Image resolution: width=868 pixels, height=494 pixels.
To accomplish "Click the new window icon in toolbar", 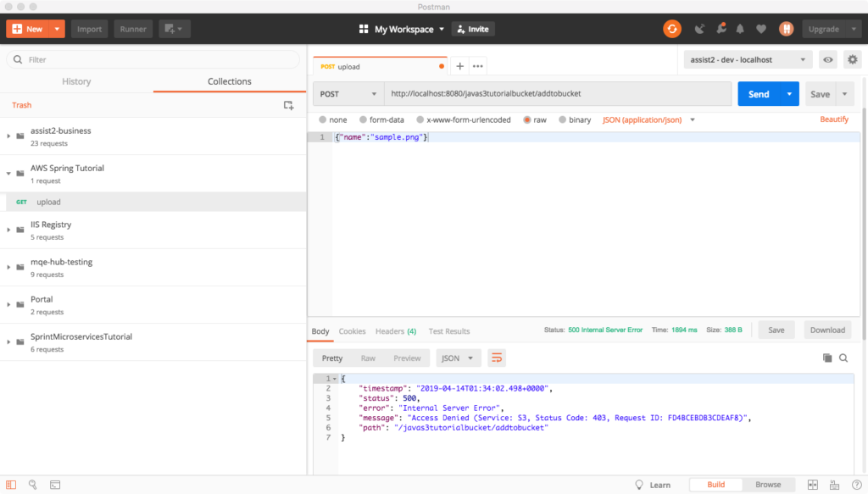I will click(175, 29).
